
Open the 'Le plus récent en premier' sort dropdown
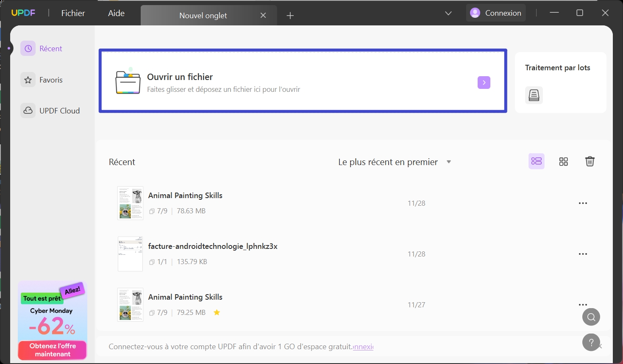[395, 162]
